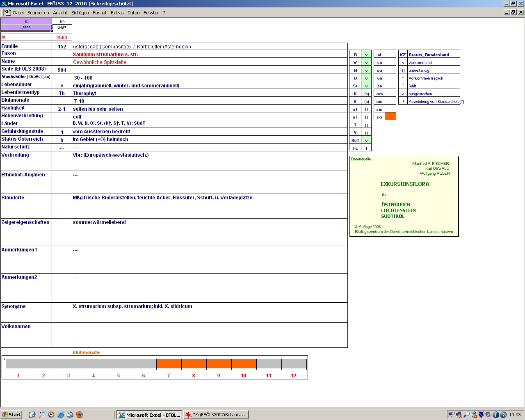Select the page number 904 cell
This screenshot has height=420, width=525.
click(62, 70)
